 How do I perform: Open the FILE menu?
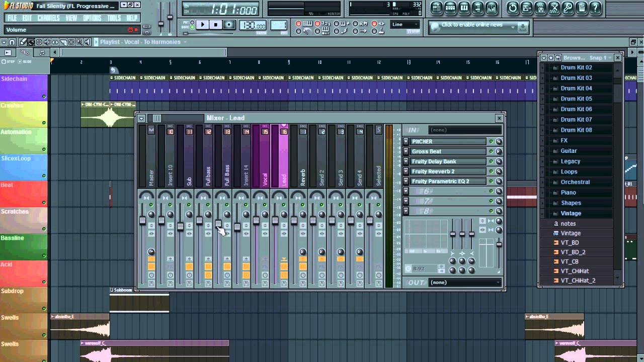tap(11, 18)
